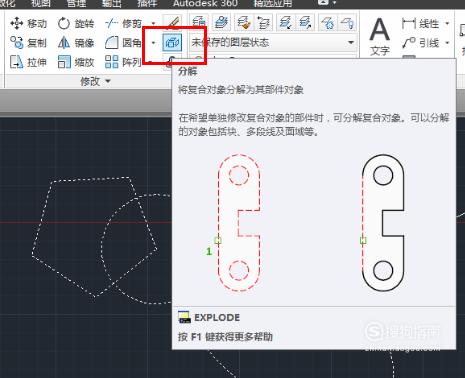The image size is (465, 378).
Task: Open the 圆角 (Fillet) dropdown arrow
Action: 153,43
